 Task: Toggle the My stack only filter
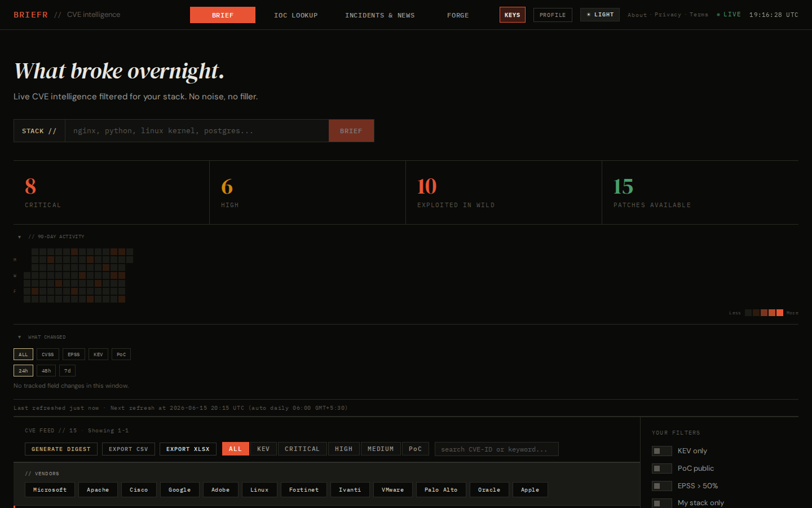click(662, 503)
